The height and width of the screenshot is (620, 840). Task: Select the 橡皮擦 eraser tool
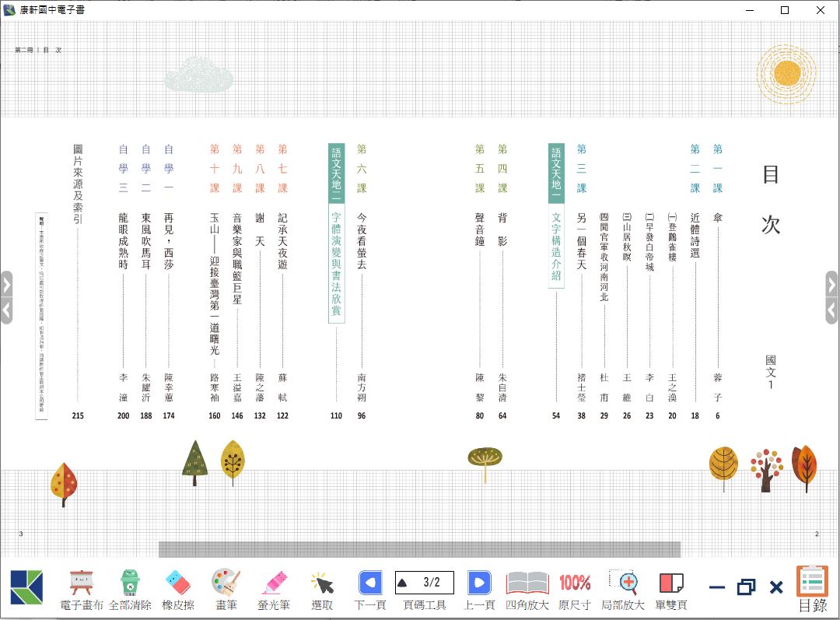177,588
